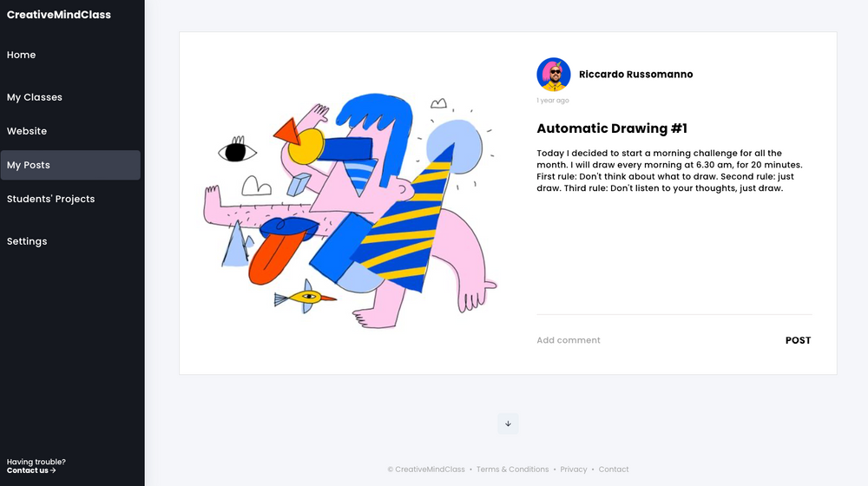Click the Contact link in the footer
Image resolution: width=868 pixels, height=486 pixels.
(614, 470)
